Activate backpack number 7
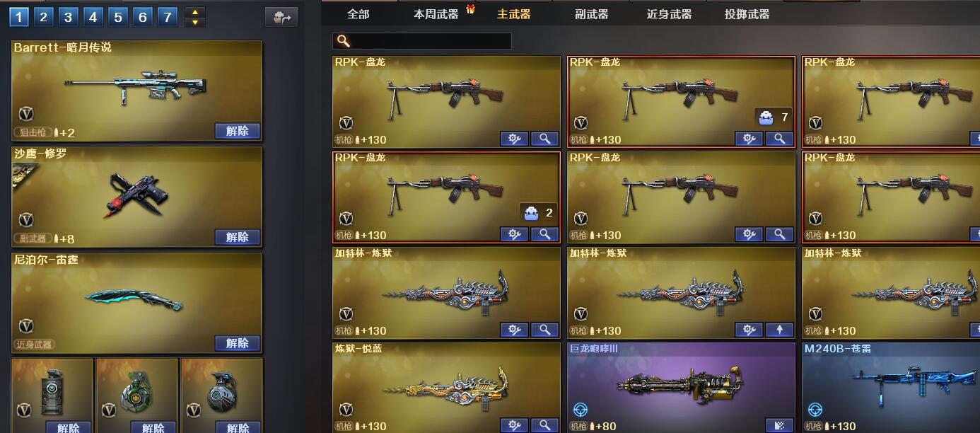 click(x=167, y=16)
